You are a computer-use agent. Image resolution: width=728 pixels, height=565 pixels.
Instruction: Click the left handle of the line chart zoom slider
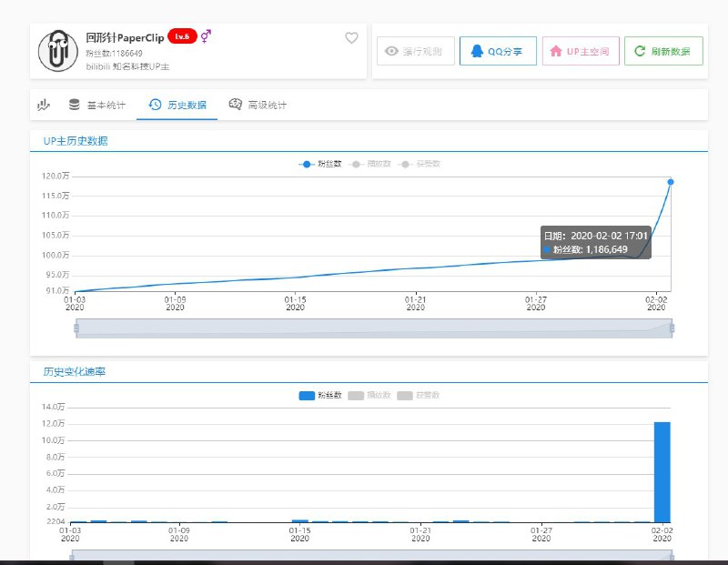tap(76, 328)
